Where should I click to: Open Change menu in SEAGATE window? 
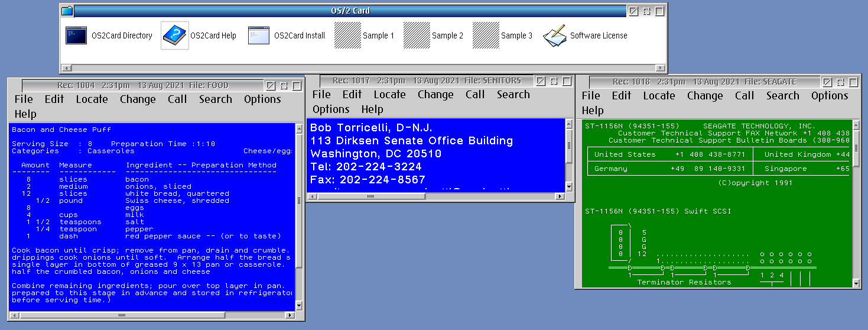(x=705, y=96)
